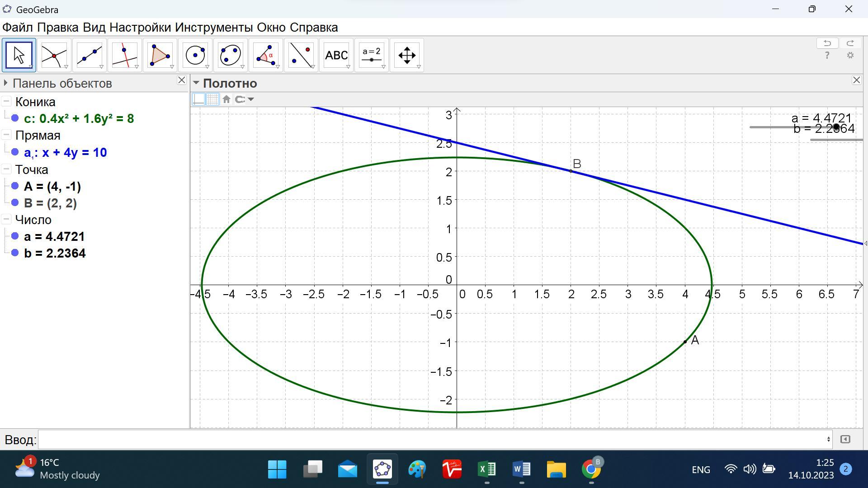Viewport: 868px width, 488px height.
Task: Open the input bar symbol dropdown
Action: [x=828, y=439]
